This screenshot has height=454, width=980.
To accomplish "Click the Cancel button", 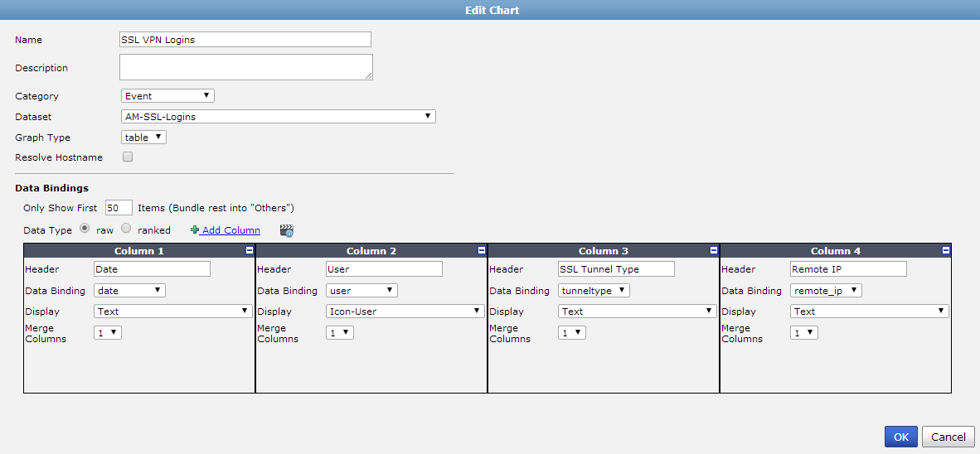I will coord(948,437).
